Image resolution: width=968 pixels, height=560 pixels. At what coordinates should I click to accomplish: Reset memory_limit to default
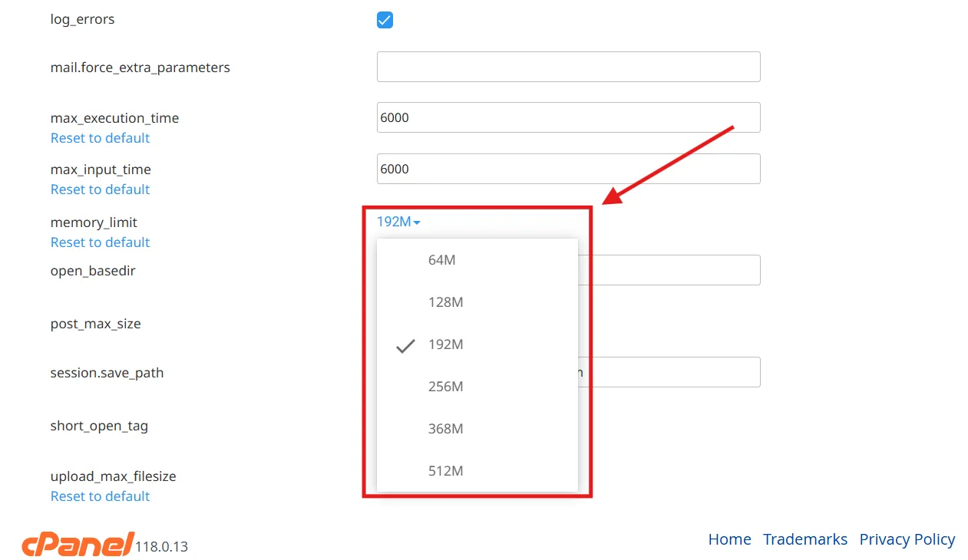click(100, 242)
